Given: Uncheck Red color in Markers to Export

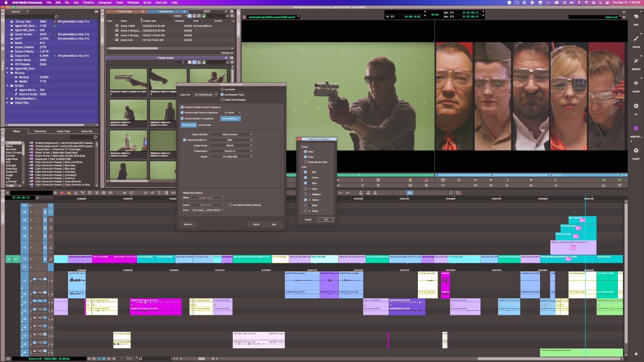Looking at the screenshot, I should 306,172.
